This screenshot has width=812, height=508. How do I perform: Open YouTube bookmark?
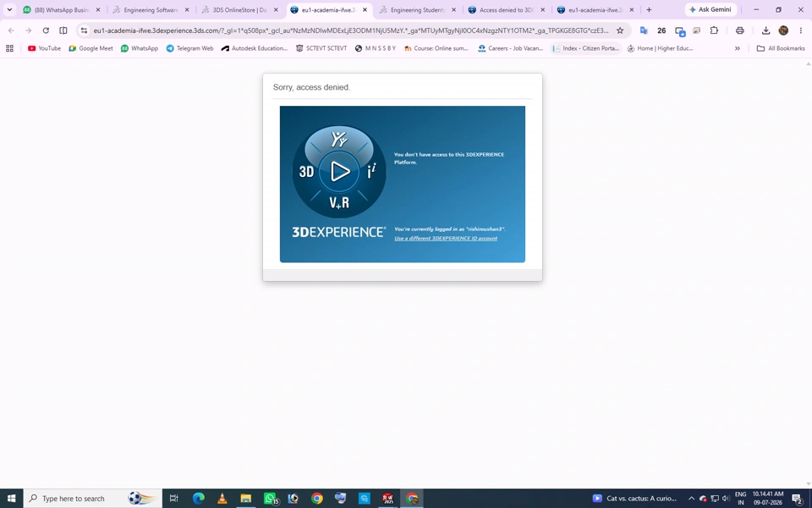(x=44, y=48)
